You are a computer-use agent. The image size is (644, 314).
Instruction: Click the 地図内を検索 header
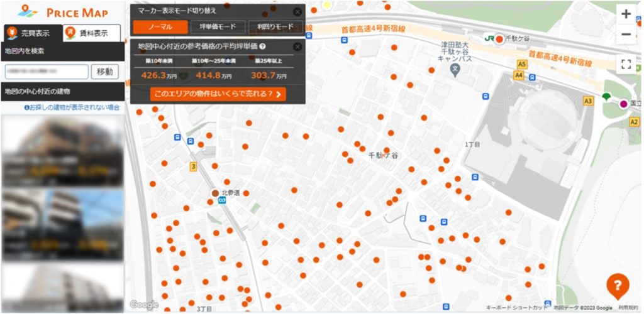[62, 51]
